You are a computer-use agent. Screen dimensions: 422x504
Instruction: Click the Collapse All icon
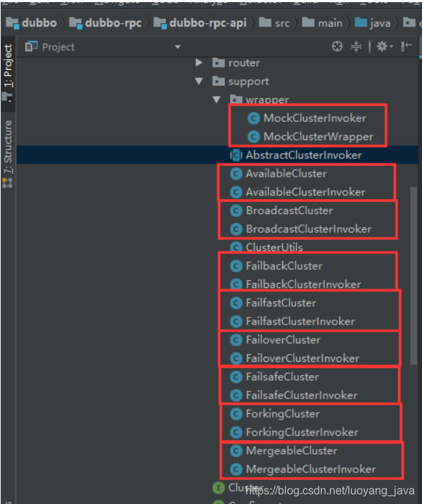pyautogui.click(x=356, y=46)
